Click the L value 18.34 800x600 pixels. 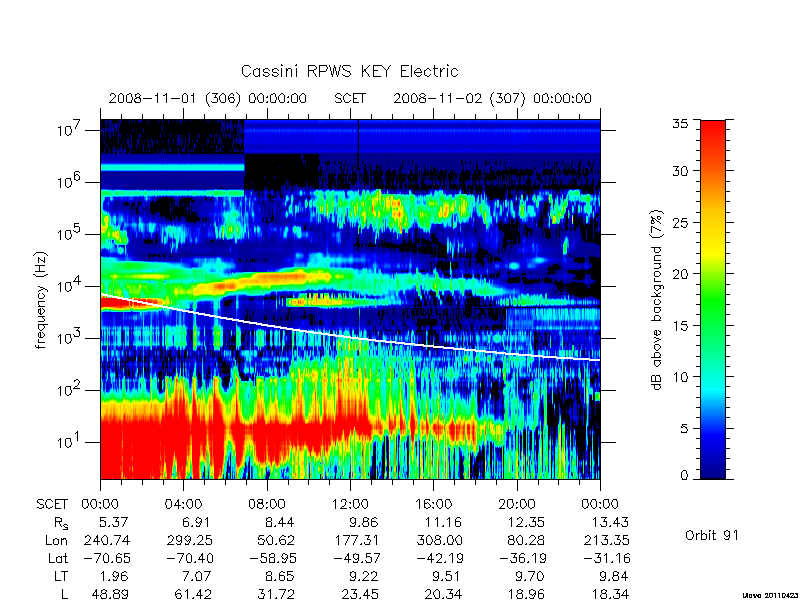point(609,594)
